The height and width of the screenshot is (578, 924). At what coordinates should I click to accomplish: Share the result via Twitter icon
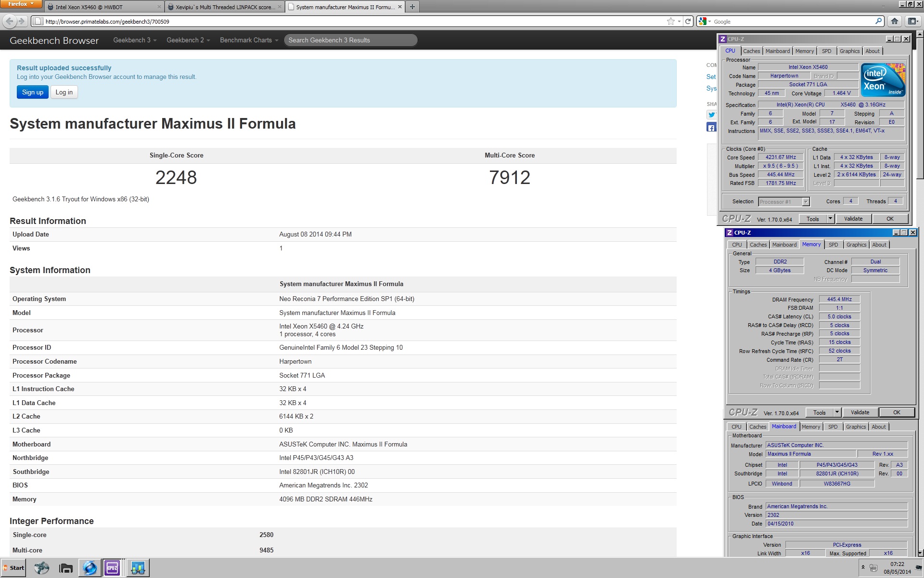[711, 115]
